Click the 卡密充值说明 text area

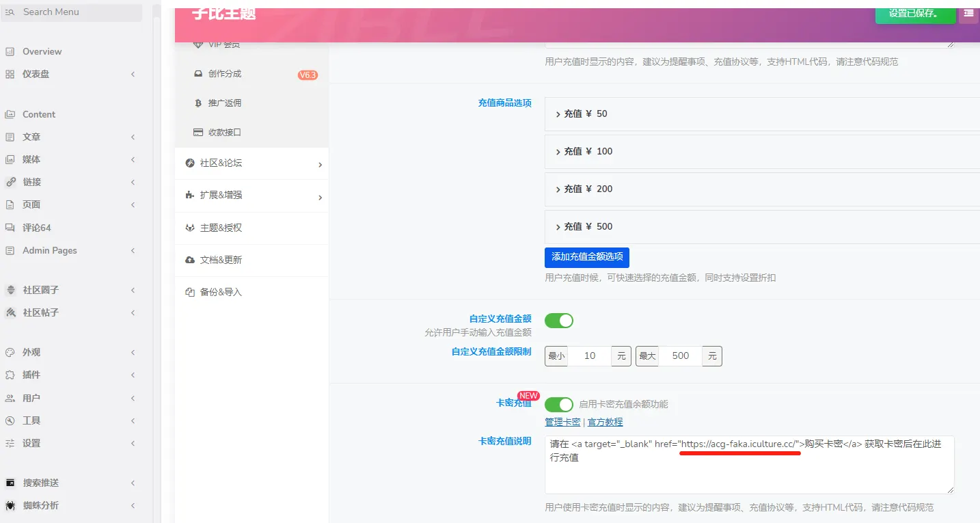(750, 465)
